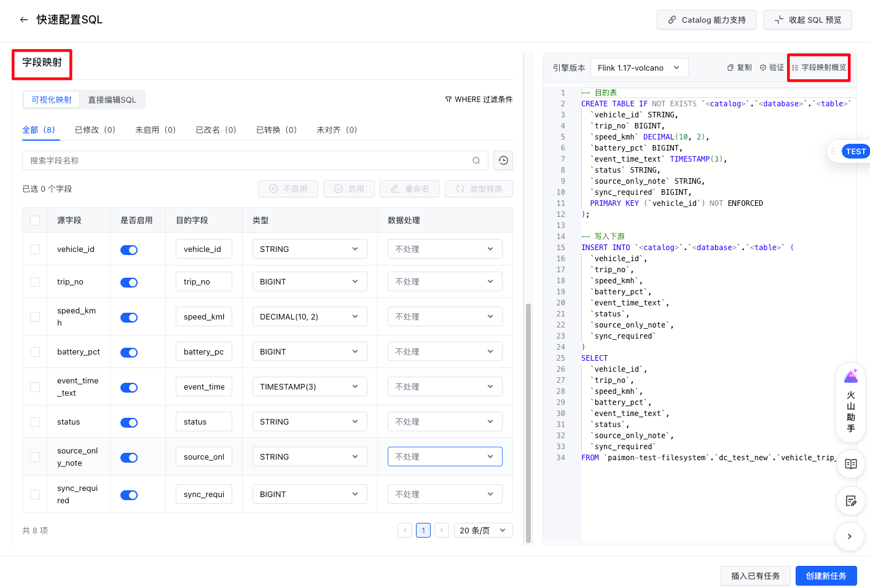
Task: Open 20 条/页 page size dropdown
Action: pyautogui.click(x=484, y=530)
